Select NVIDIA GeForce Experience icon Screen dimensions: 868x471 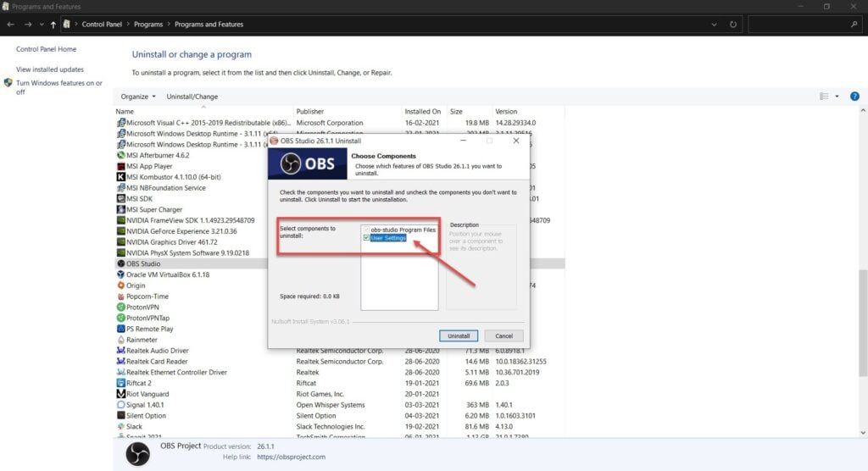pos(120,230)
